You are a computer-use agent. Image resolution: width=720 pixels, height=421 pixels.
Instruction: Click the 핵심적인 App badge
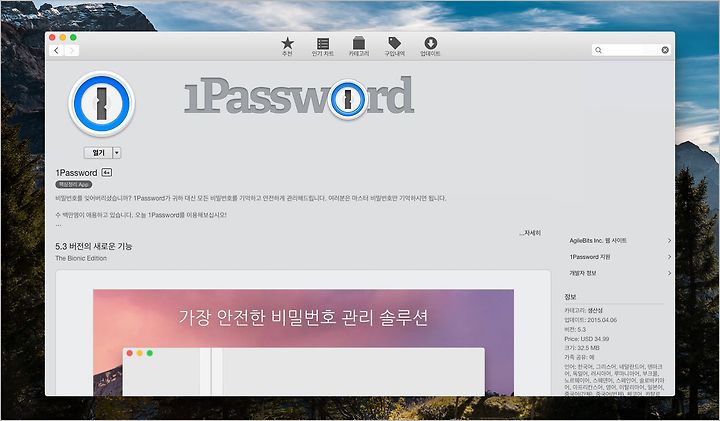point(73,185)
